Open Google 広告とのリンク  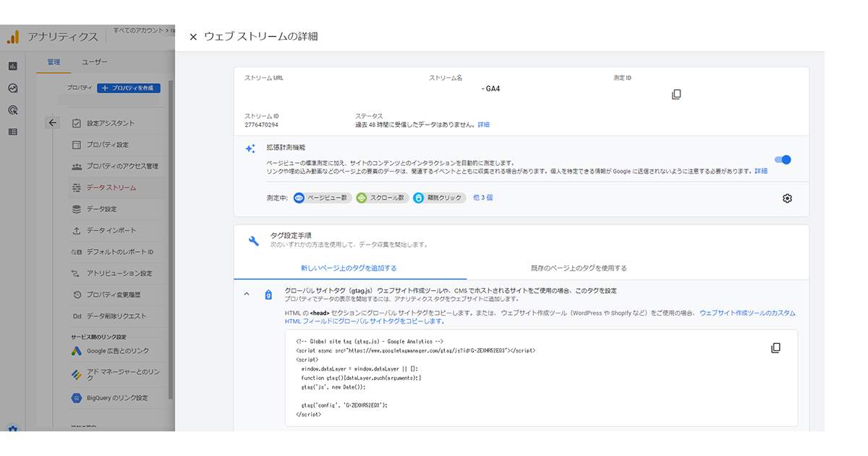[118, 351]
